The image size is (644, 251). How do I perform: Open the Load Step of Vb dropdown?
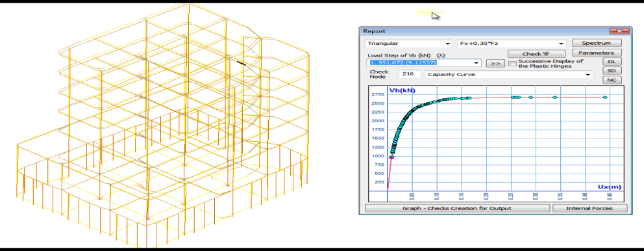coord(424,63)
